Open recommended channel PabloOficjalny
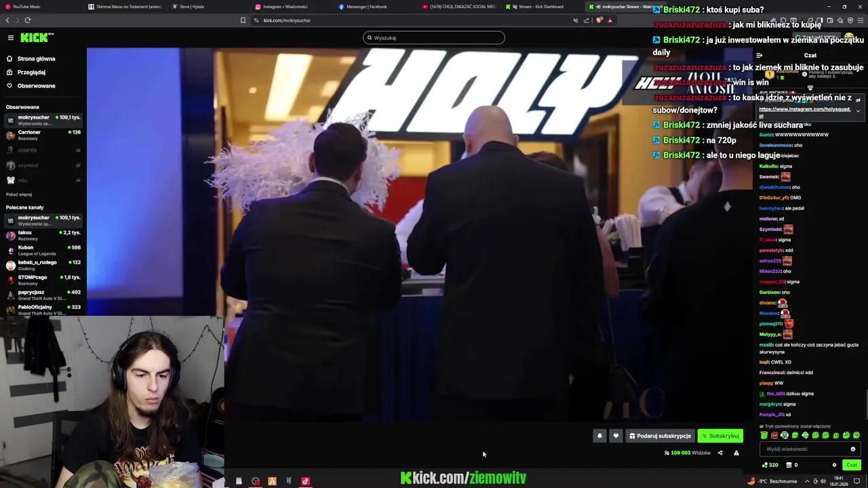This screenshot has width=868, height=488. pyautogui.click(x=43, y=310)
